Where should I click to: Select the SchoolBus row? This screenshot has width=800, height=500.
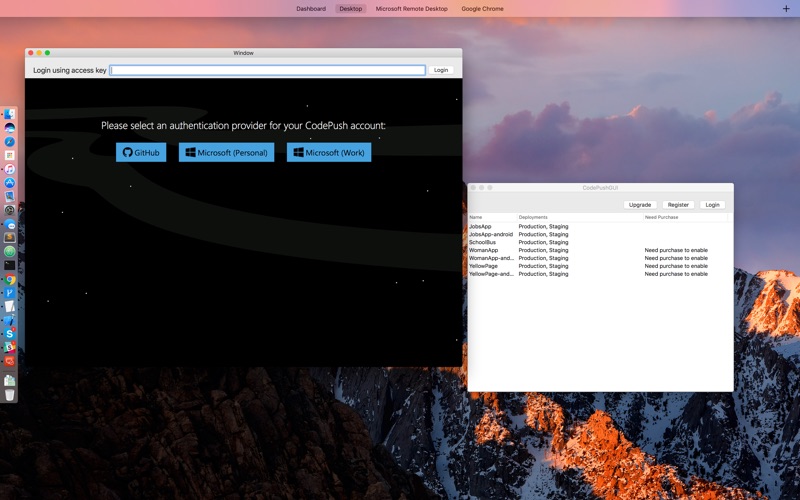pyautogui.click(x=600, y=242)
